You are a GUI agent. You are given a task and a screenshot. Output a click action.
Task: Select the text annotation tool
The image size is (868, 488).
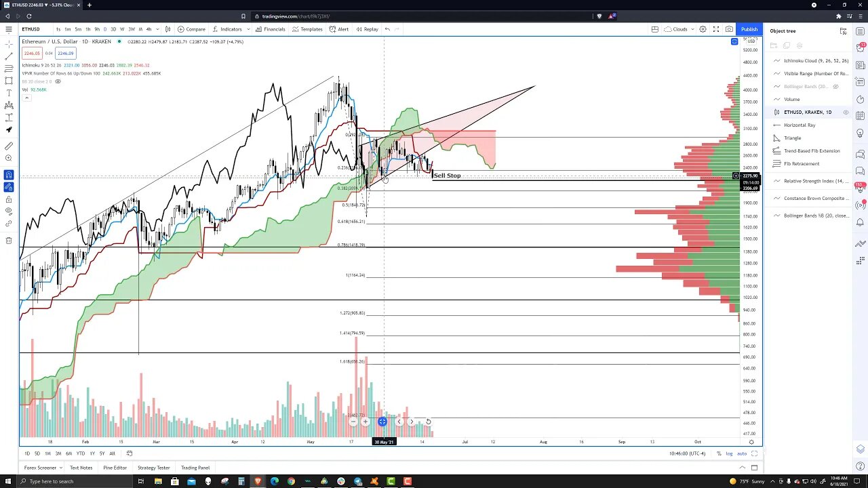pos(9,93)
